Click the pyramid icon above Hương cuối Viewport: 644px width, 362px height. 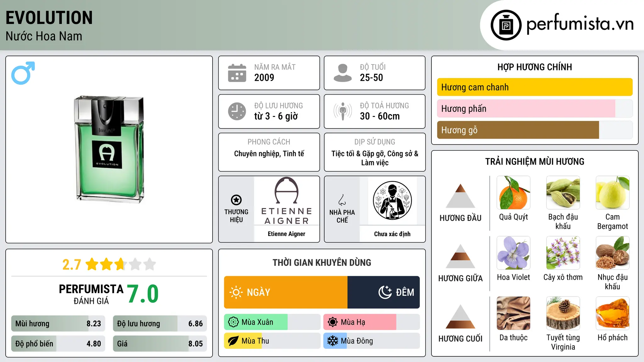pos(460,316)
